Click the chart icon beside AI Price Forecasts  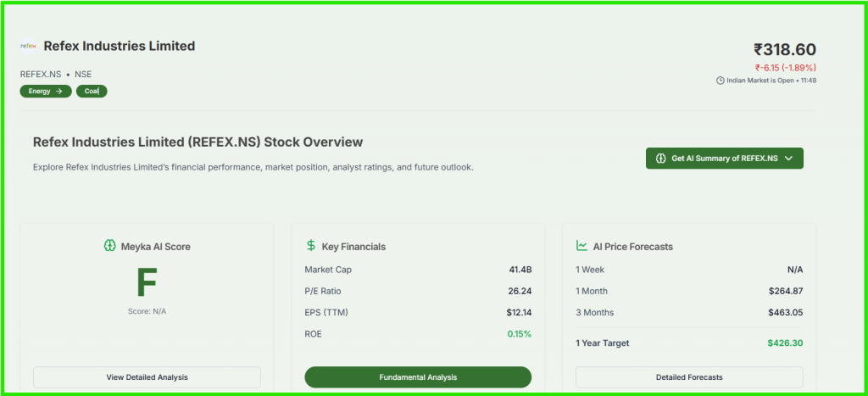pyautogui.click(x=581, y=246)
